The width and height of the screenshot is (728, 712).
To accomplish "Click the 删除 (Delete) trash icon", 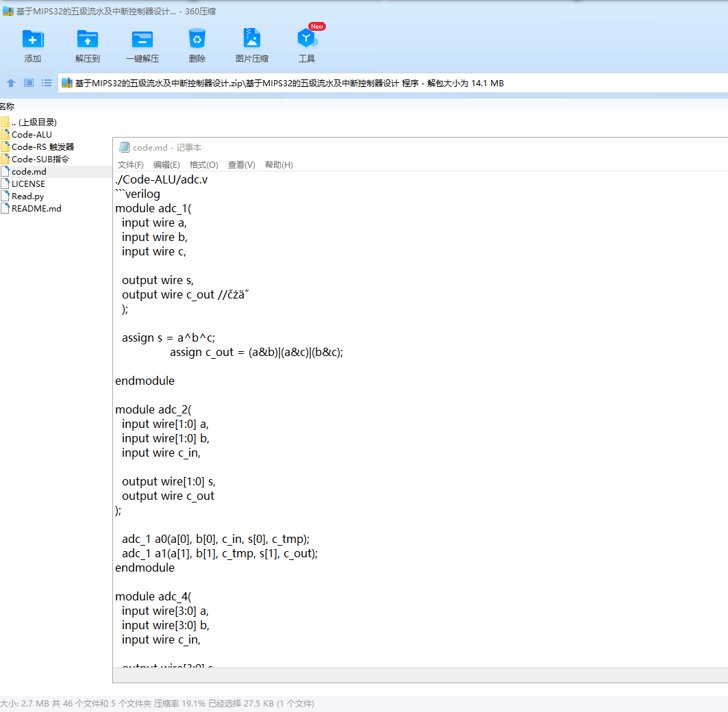I will click(197, 39).
